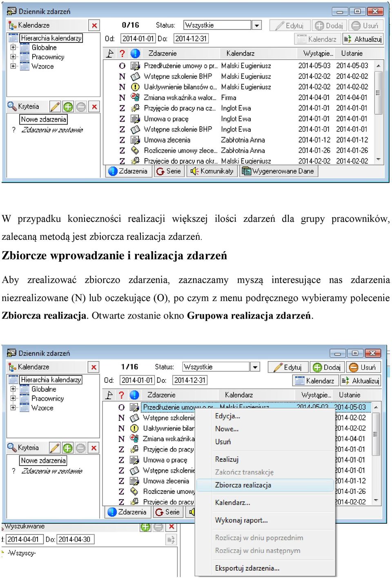Click the pencil icon beside Kryteria in the 1/16 window
Image resolution: width=392 pixels, height=578 pixels.
point(55,448)
